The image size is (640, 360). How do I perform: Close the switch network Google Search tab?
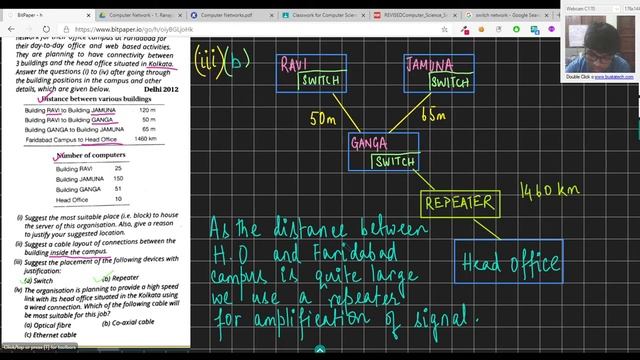click(x=547, y=15)
